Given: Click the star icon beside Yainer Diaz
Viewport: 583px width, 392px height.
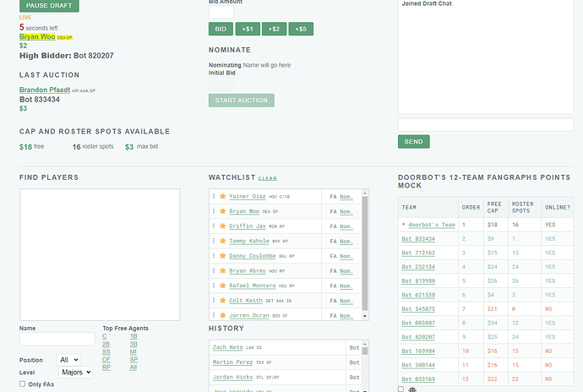Looking at the screenshot, I should (x=223, y=196).
